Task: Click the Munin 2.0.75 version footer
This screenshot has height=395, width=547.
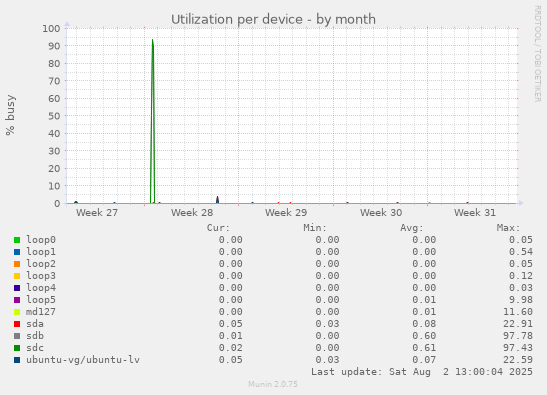Action: 273,384
